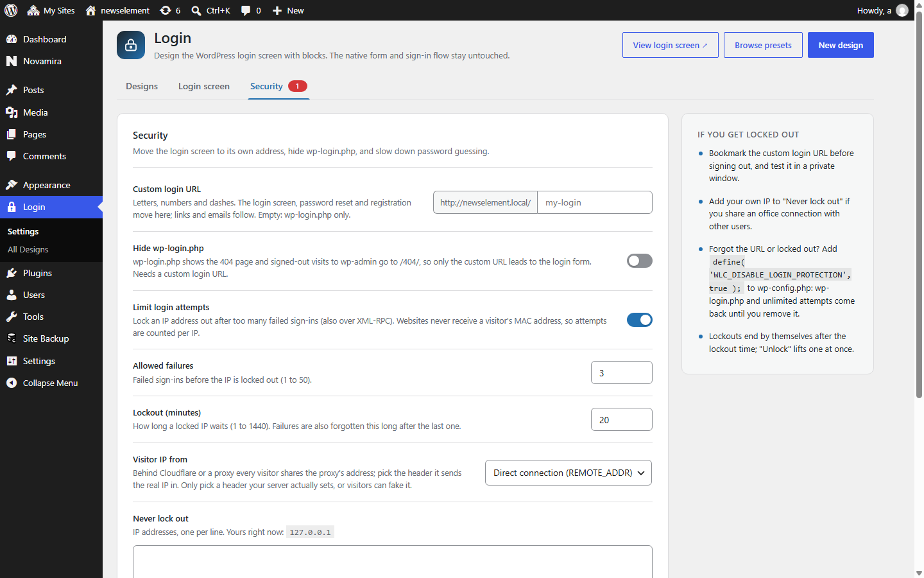Open Ctrl+K search in admin bar

click(210, 10)
